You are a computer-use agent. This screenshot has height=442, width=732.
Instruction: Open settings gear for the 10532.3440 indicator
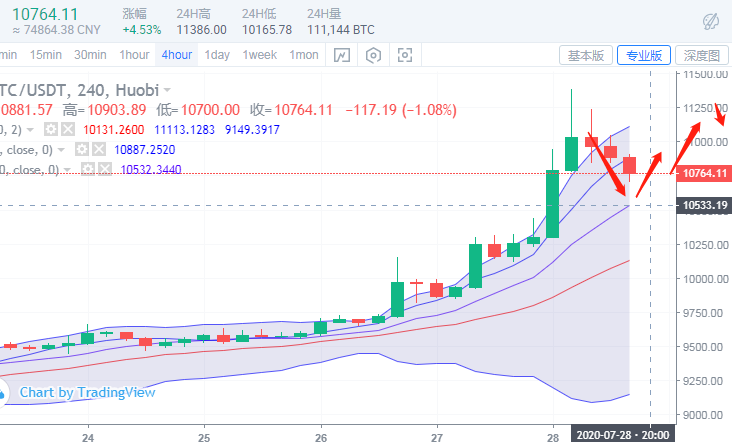(x=88, y=169)
